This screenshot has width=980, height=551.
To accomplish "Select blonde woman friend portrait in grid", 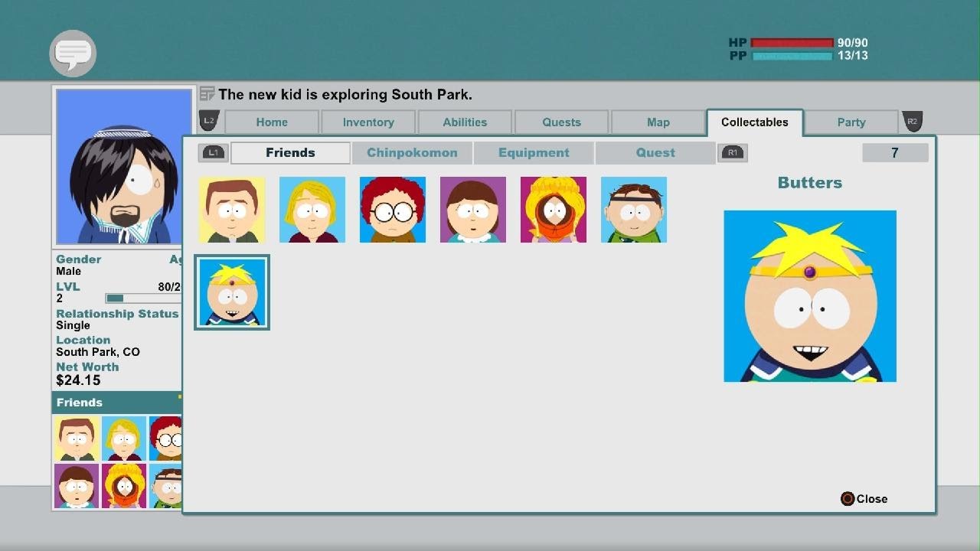I will (x=312, y=210).
